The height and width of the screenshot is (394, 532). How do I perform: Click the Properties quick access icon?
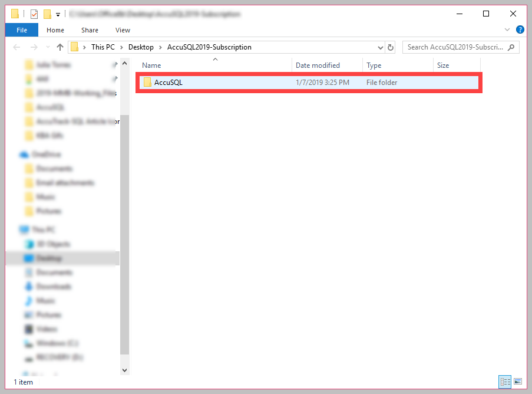[x=34, y=14]
